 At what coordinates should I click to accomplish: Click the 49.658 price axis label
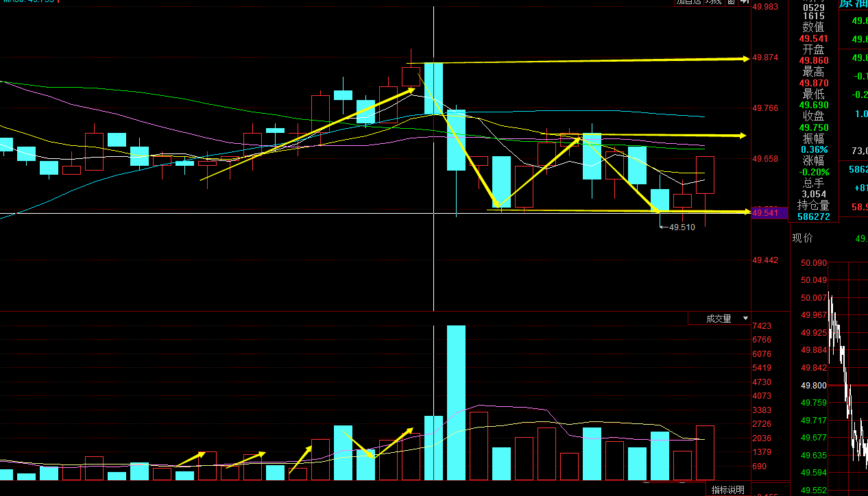point(765,159)
